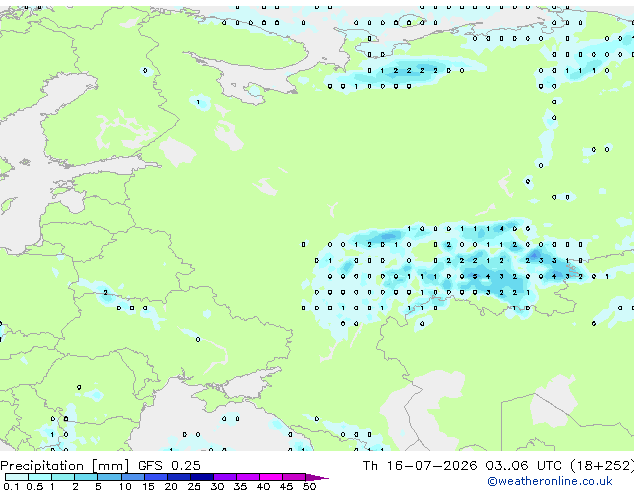Pick the 35–40 mm purple-magenta swatch
Viewport: 634px width, 490px height.
247,477
